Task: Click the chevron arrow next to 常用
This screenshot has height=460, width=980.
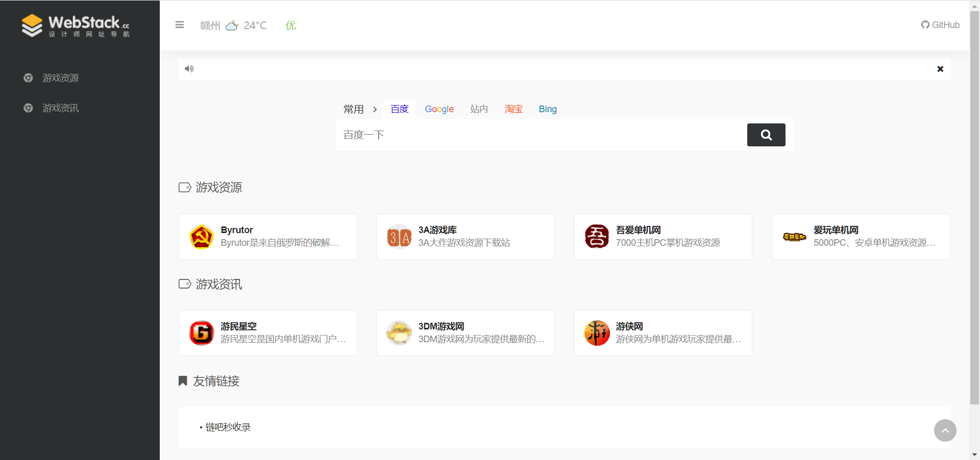Action: pyautogui.click(x=375, y=109)
